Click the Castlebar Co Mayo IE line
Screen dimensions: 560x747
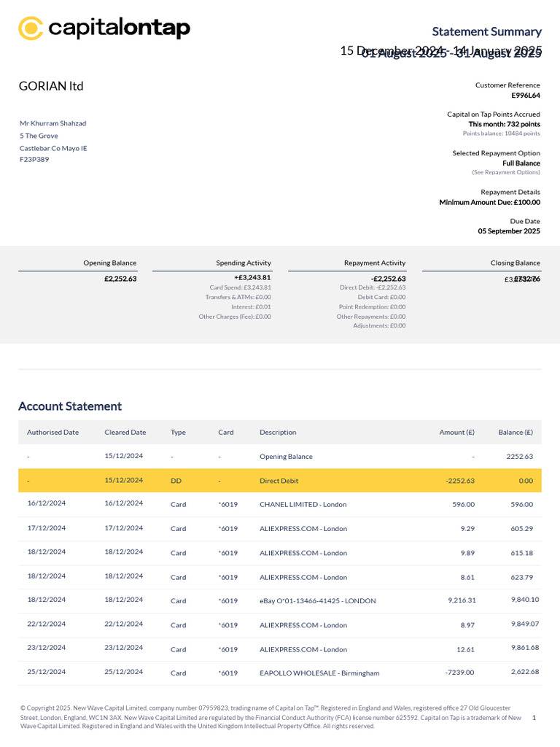click(53, 148)
